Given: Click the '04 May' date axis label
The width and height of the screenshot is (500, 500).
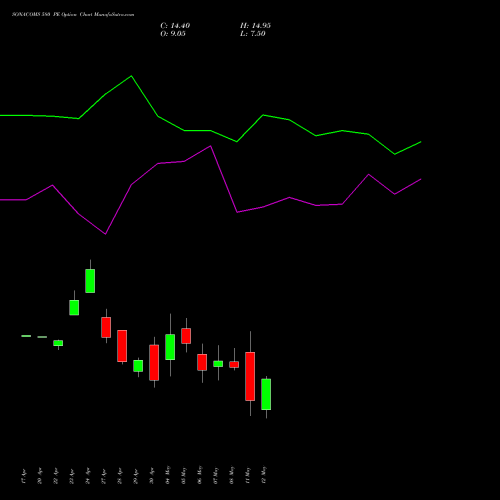Looking at the screenshot, I should click(x=167, y=475).
